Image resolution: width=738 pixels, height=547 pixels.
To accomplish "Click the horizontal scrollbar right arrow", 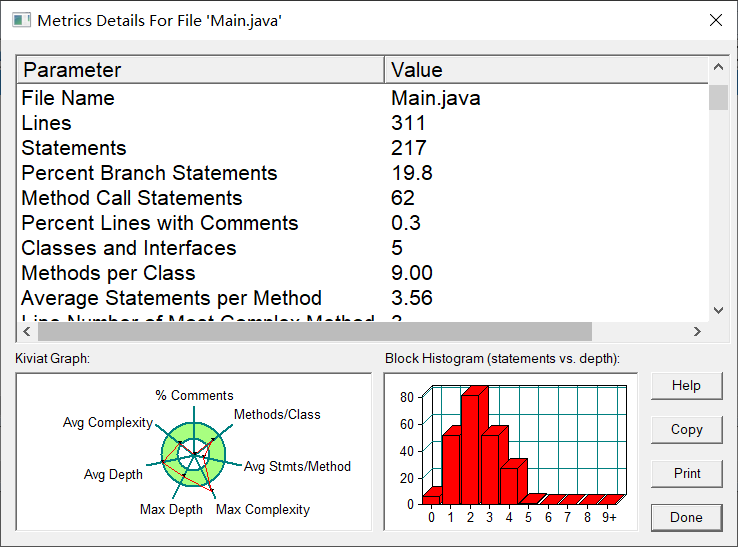I will [x=697, y=331].
